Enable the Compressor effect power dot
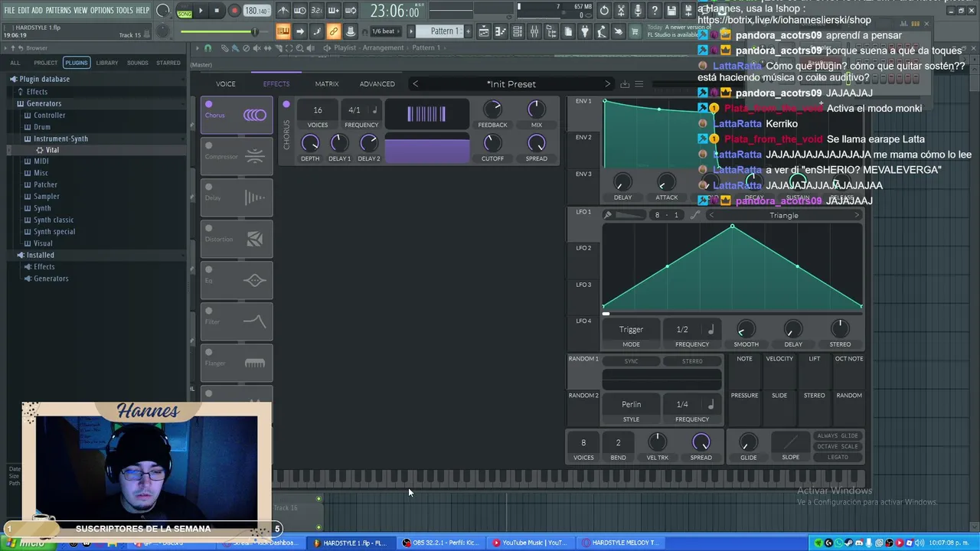This screenshot has height=551, width=980. click(208, 145)
